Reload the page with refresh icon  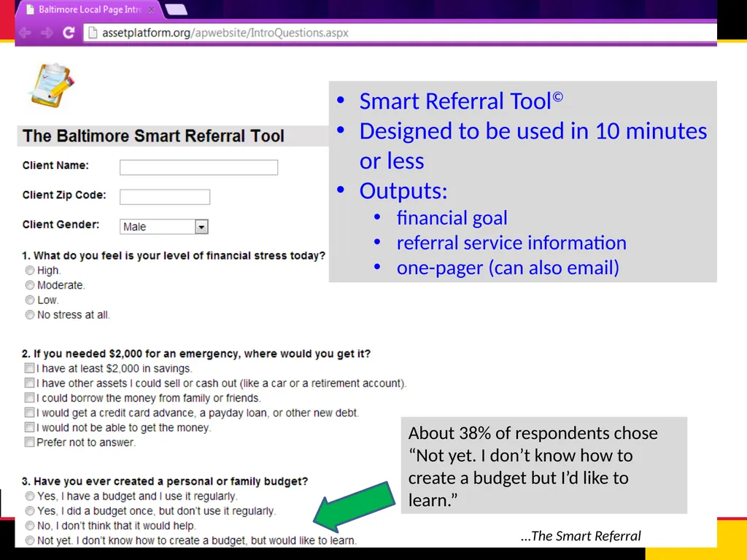point(69,32)
